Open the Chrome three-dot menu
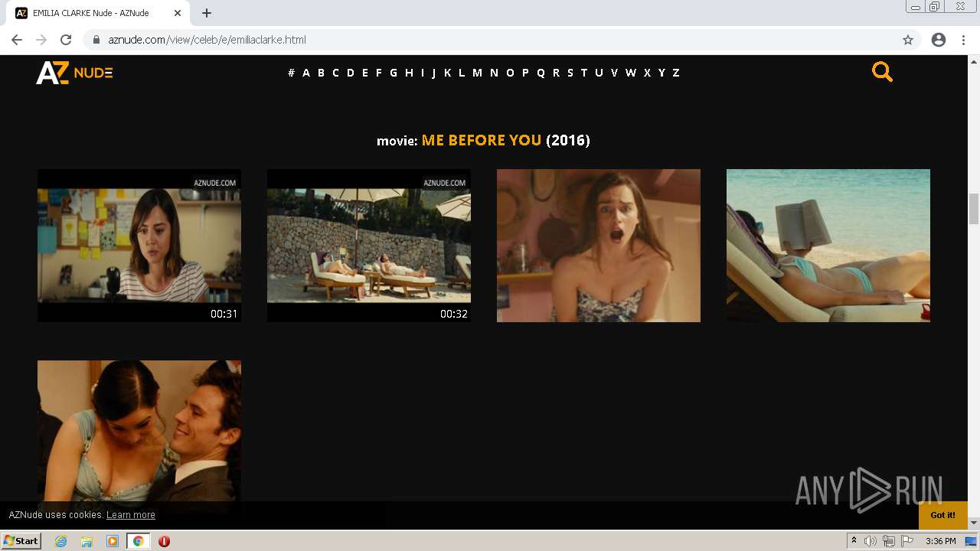Viewport: 980px width, 551px height. click(x=963, y=40)
